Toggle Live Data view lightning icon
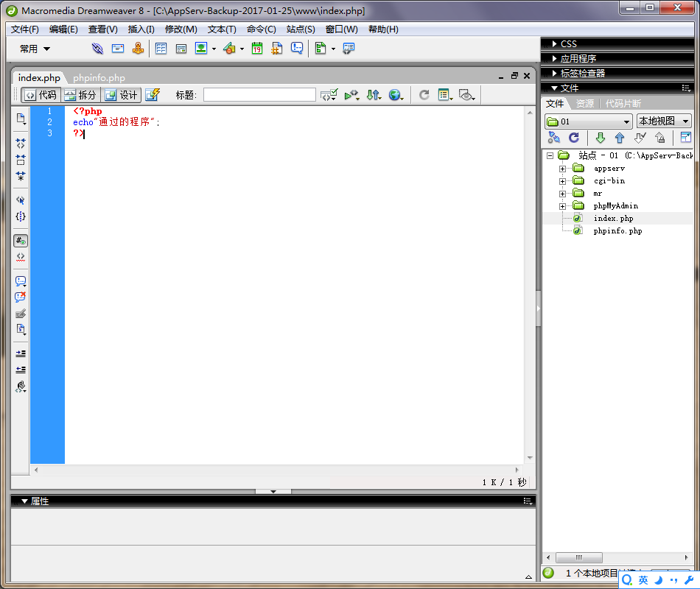This screenshot has height=589, width=700. [153, 94]
